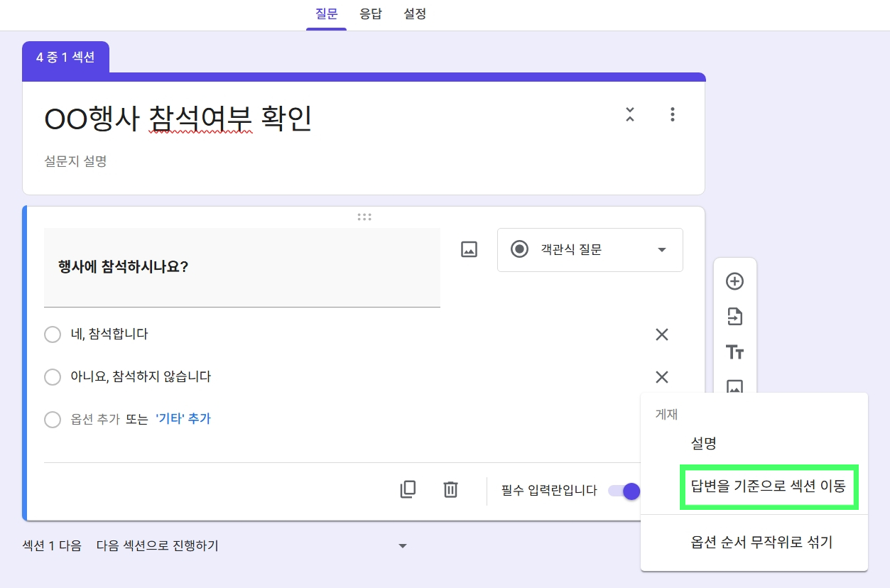Screen dimensions: 890x588
Task: Duplicate the question with the copy icon
Action: 408,489
